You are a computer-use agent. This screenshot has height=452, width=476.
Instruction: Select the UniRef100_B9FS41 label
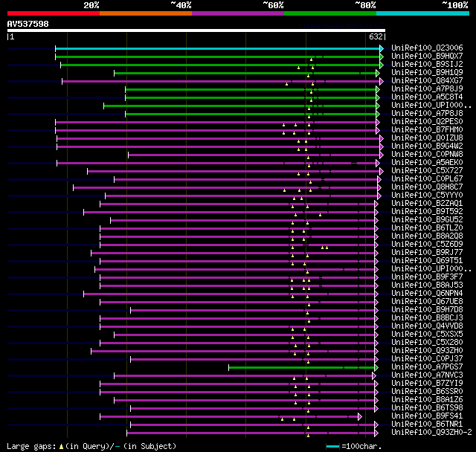[x=427, y=416]
